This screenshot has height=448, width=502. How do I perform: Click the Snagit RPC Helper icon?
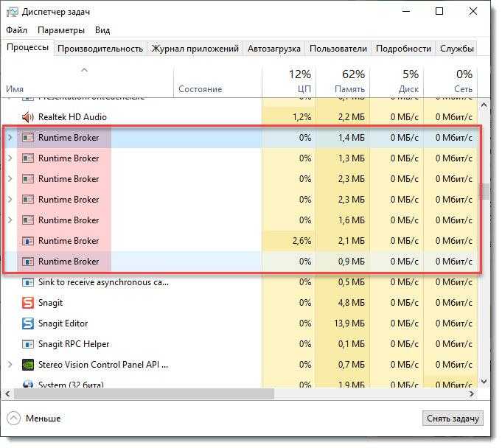(28, 344)
